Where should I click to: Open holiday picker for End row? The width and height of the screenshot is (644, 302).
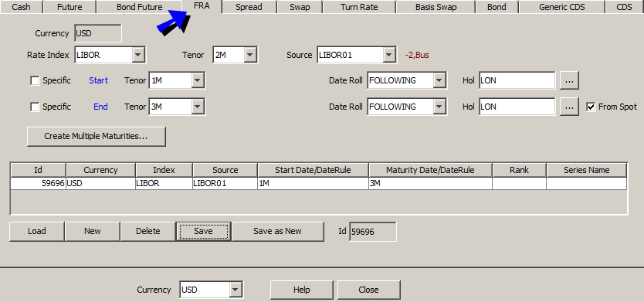click(x=569, y=107)
